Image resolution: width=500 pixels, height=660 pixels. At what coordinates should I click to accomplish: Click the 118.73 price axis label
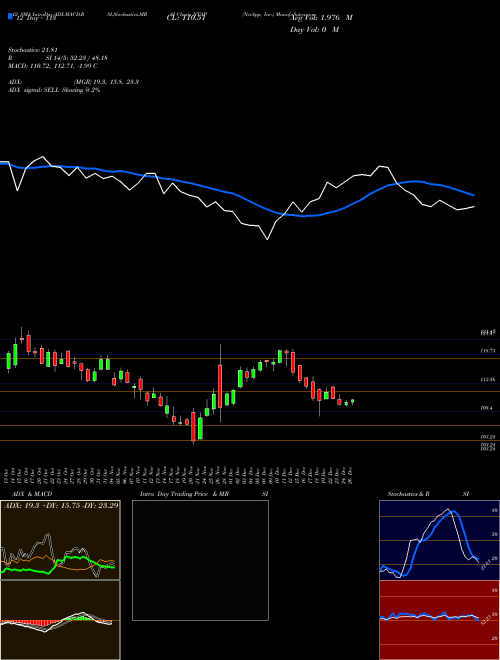[488, 350]
